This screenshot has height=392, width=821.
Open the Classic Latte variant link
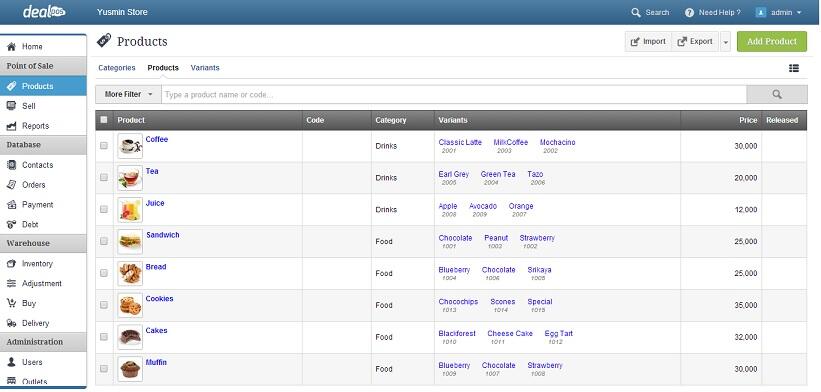(x=460, y=142)
